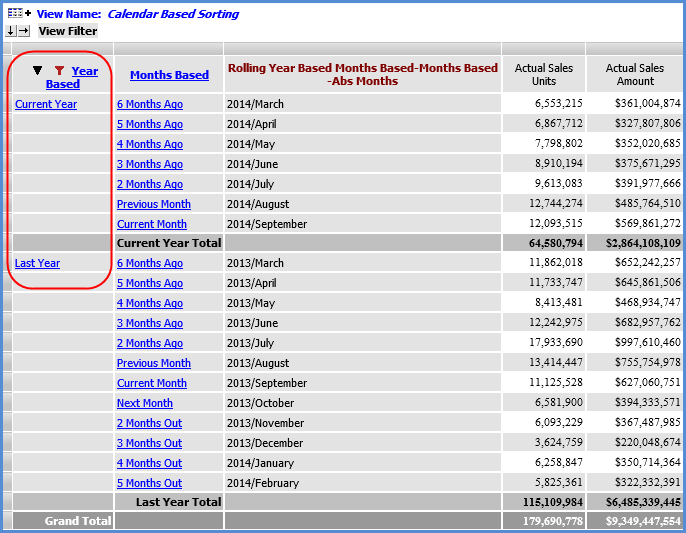
Task: Click the Actual Sales Amount column header
Action: coord(635,75)
